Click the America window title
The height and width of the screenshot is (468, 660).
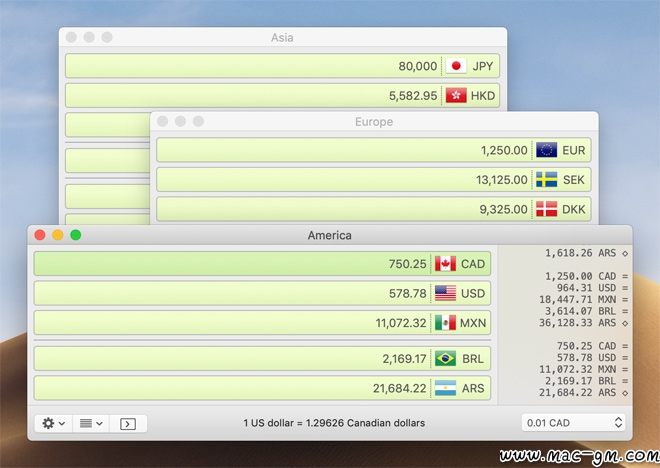[x=330, y=235]
